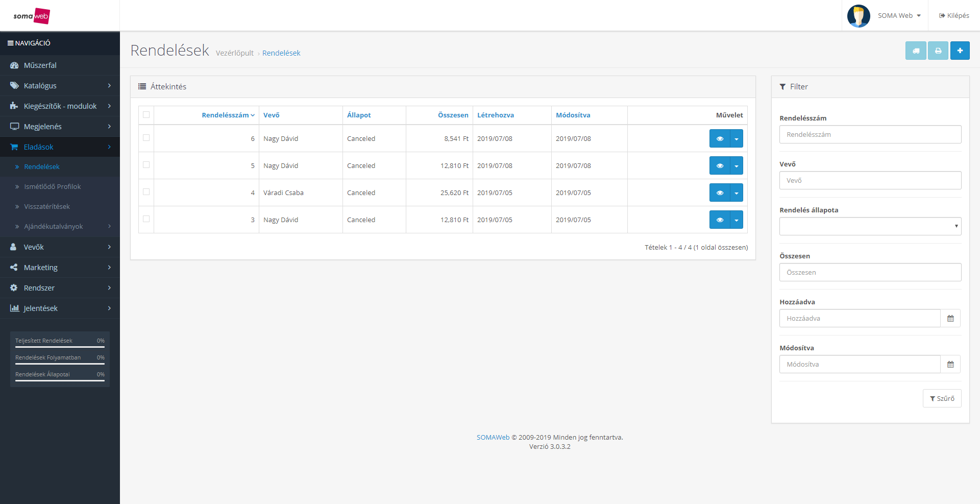
Task: Sort by Módosítva column header
Action: (x=573, y=115)
